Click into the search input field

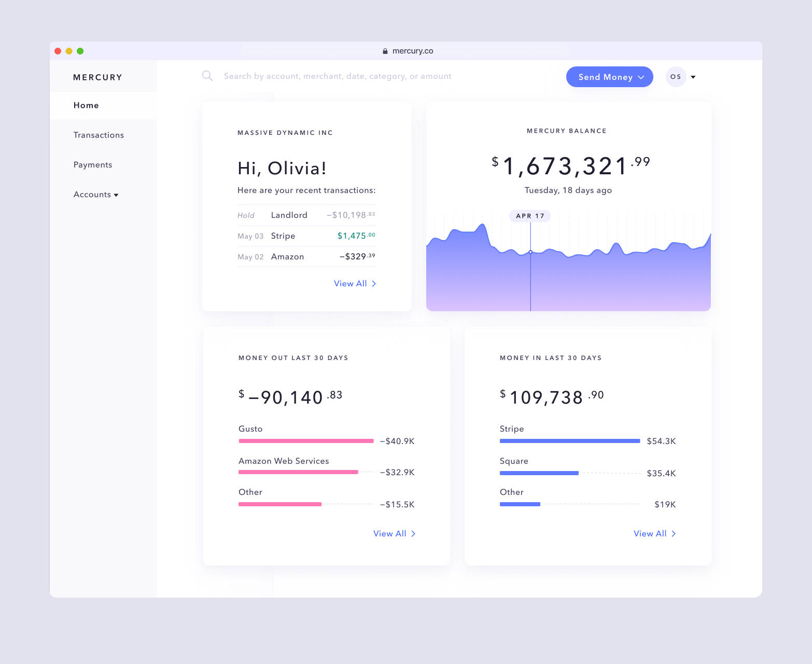pyautogui.click(x=337, y=76)
